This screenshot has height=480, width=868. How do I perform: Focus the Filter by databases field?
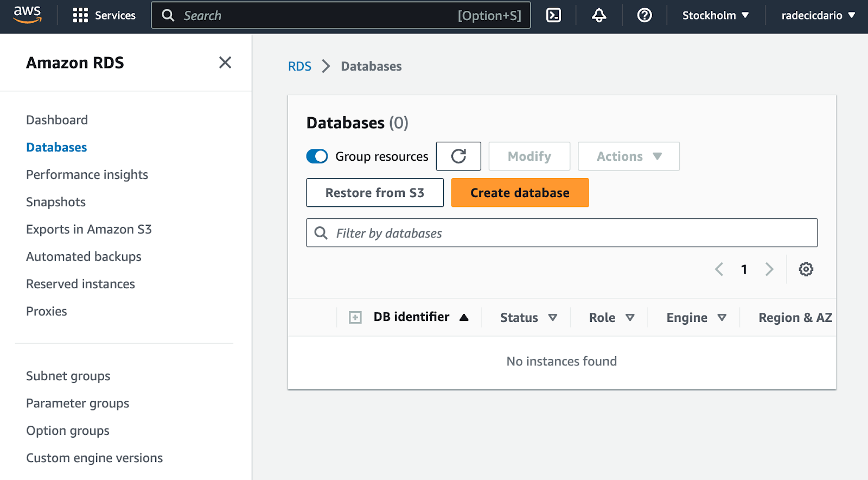[562, 233]
